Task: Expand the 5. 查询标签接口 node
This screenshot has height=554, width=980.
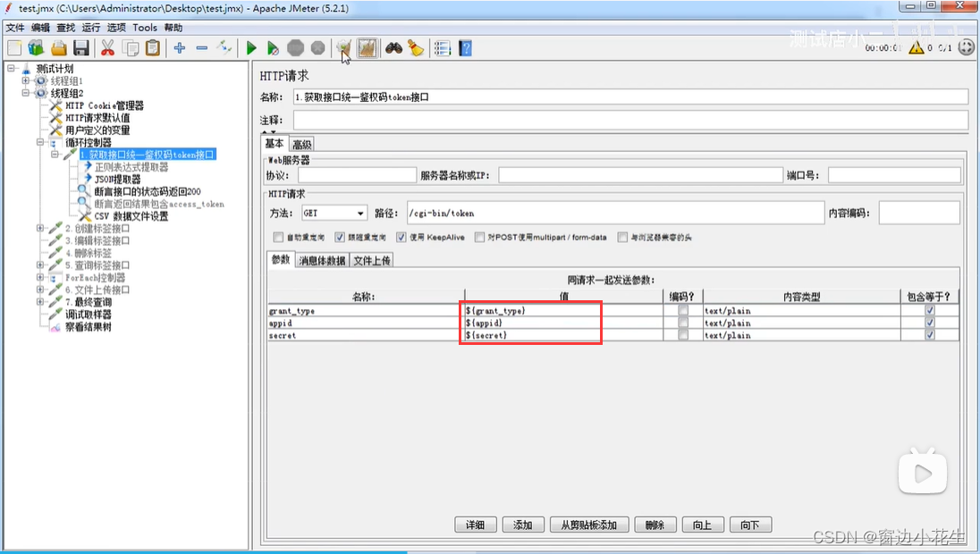Action: pyautogui.click(x=40, y=264)
